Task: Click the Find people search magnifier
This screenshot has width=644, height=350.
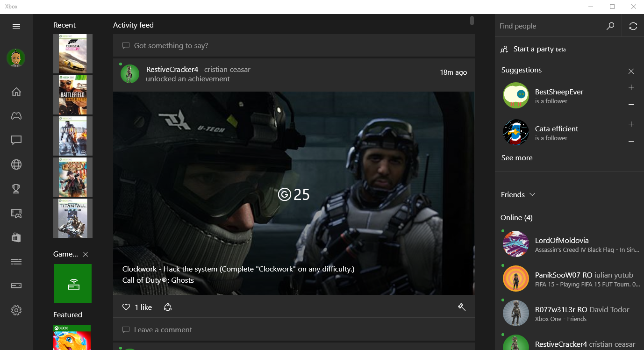Action: 610,26
